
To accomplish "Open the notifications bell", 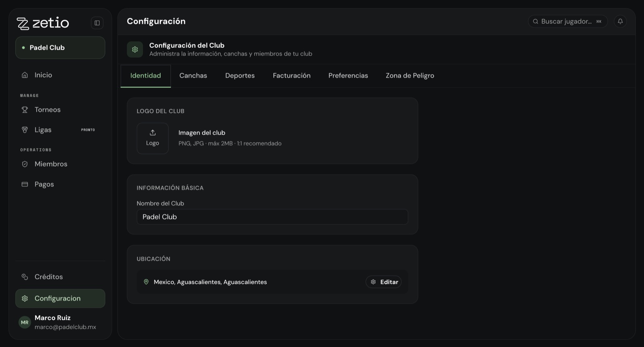I will pyautogui.click(x=620, y=21).
